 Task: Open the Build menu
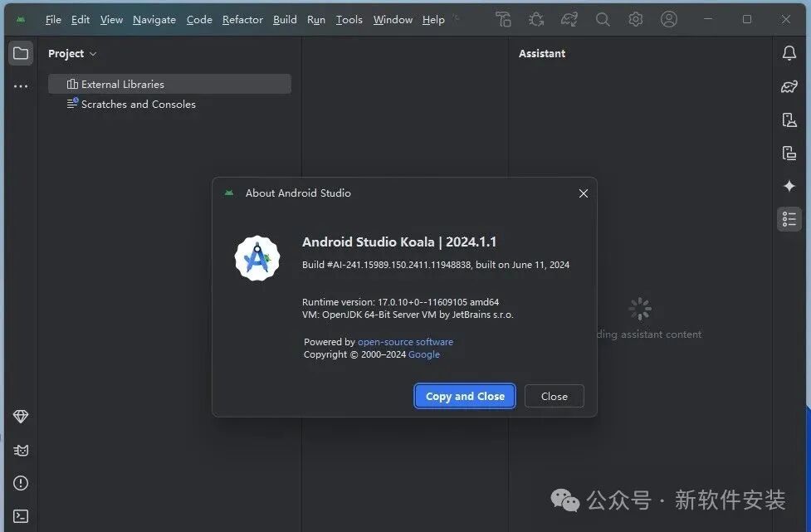coord(285,20)
